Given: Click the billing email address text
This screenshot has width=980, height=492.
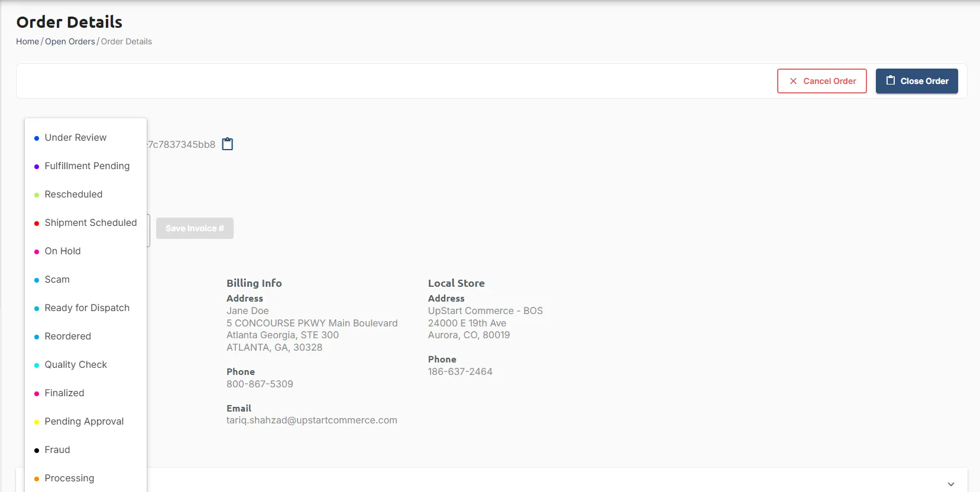Looking at the screenshot, I should (x=312, y=420).
